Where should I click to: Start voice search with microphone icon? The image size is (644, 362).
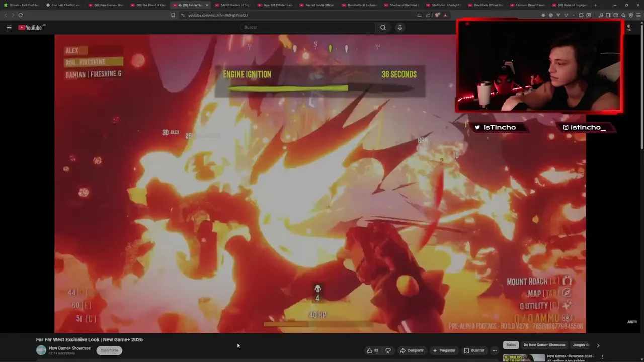tap(400, 27)
